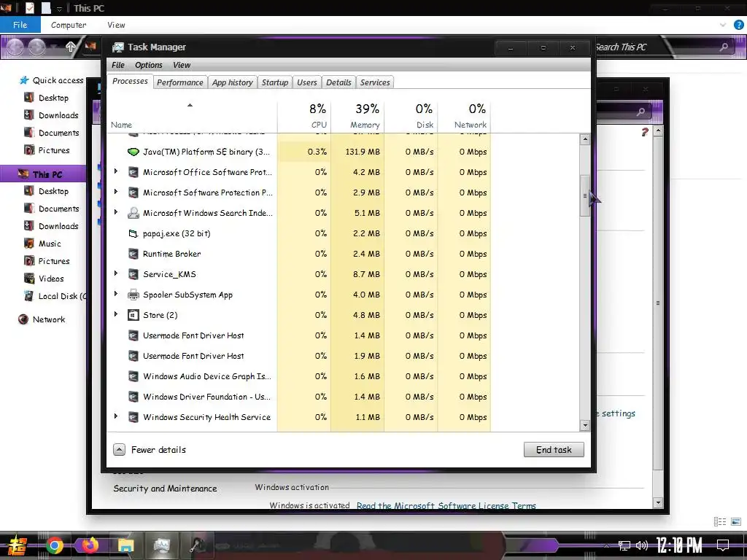Click the Task Manager scrollbar down arrow
Screen dimensions: 747x560
(x=585, y=425)
